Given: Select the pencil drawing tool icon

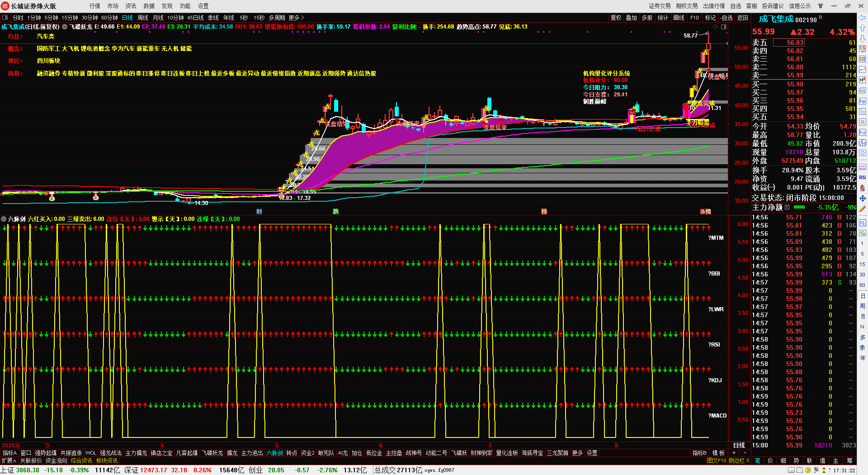Looking at the screenshot, I should click(x=862, y=209).
